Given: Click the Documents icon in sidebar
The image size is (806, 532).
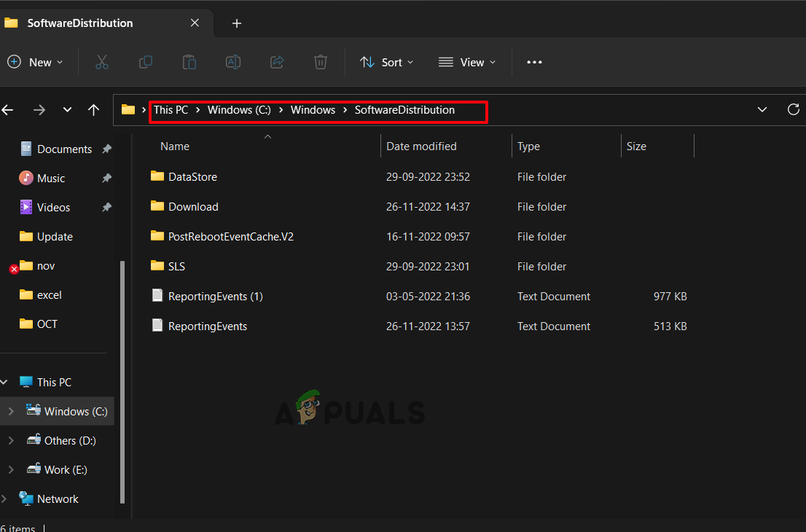Looking at the screenshot, I should click(x=26, y=149).
